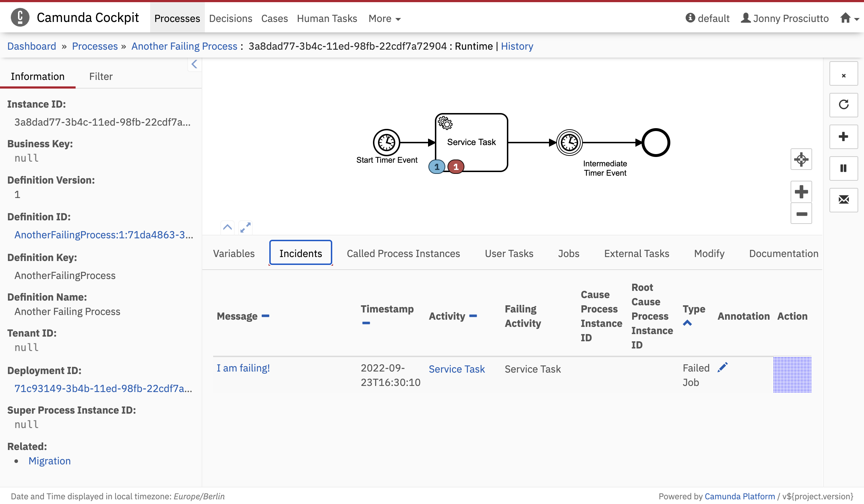Click the Camunda Cockpit title

[88, 17]
